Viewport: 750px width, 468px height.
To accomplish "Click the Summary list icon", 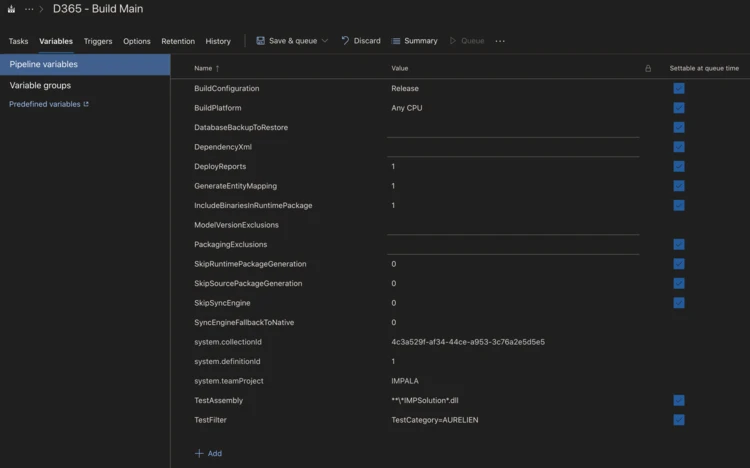I will point(396,41).
